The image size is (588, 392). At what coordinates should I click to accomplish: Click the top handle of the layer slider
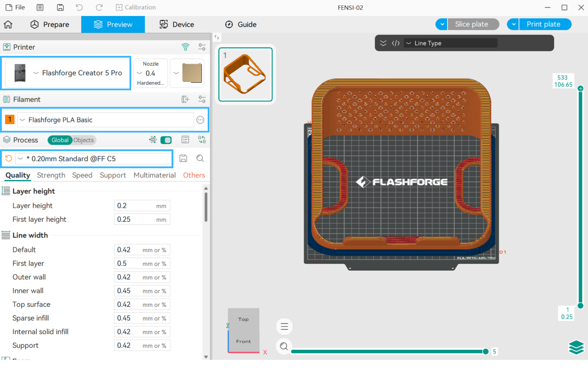580,89
